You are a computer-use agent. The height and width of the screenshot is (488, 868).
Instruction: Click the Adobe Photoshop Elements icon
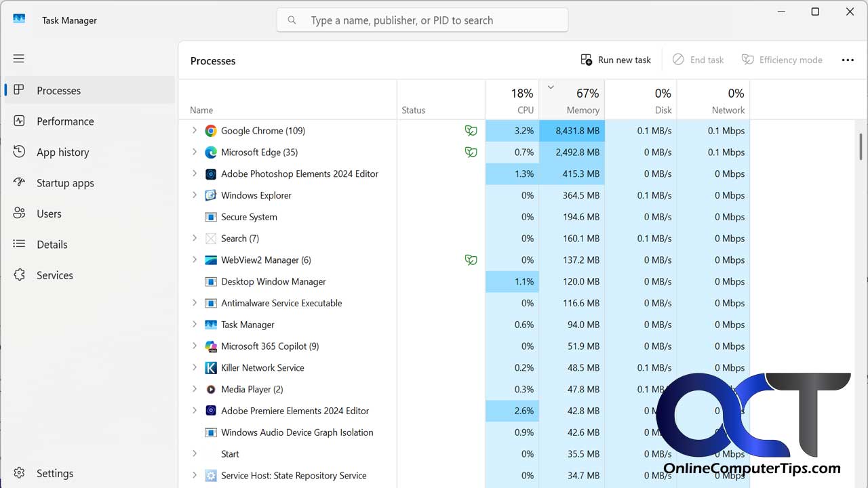[211, 174]
